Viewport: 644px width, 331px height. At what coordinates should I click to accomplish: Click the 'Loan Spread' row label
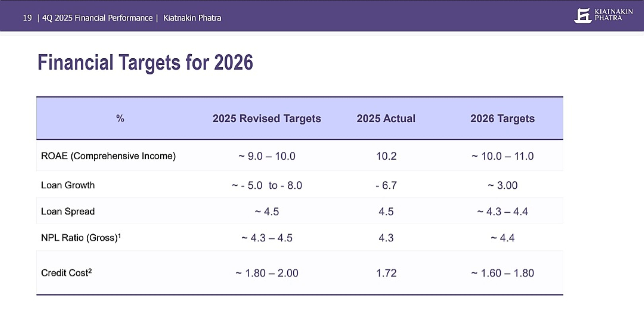[x=68, y=212]
